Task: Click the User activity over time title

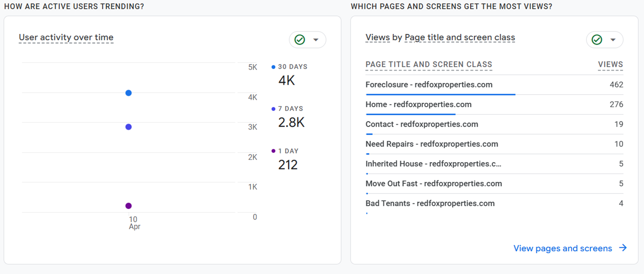Action: point(66,37)
